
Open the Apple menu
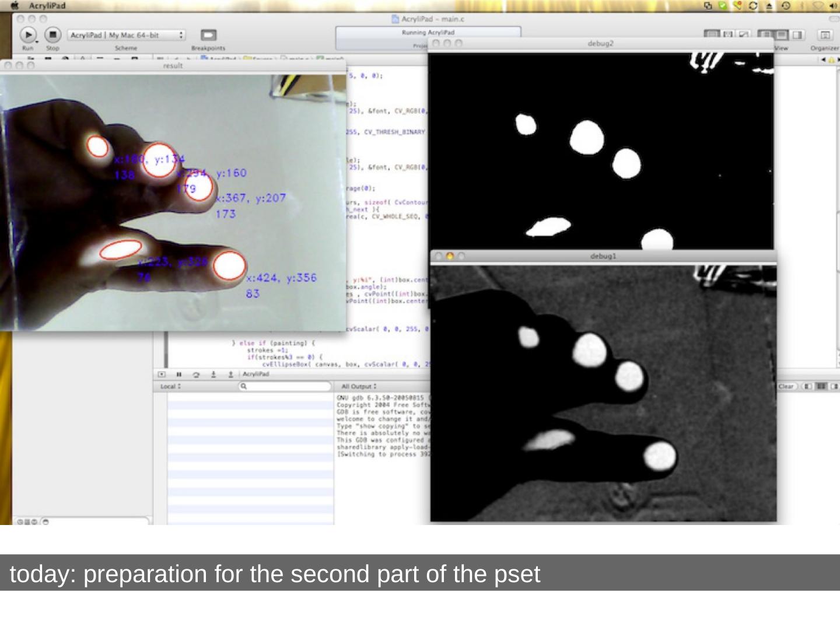click(15, 6)
